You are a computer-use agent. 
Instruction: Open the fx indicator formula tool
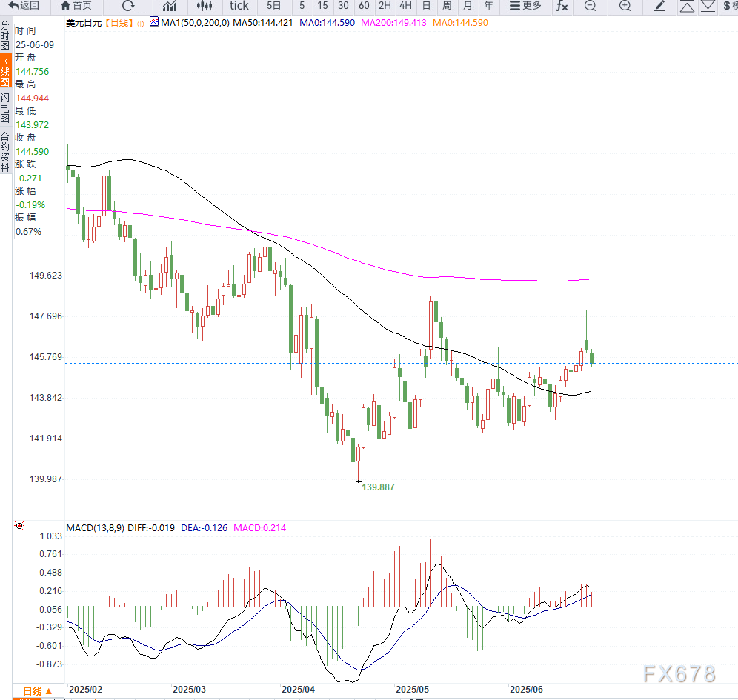562,6
